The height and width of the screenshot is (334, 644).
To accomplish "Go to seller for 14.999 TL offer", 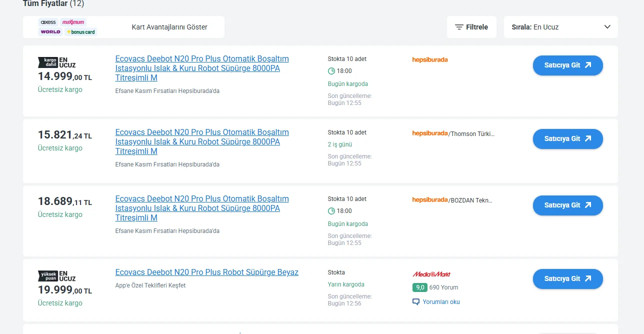I will pyautogui.click(x=567, y=65).
